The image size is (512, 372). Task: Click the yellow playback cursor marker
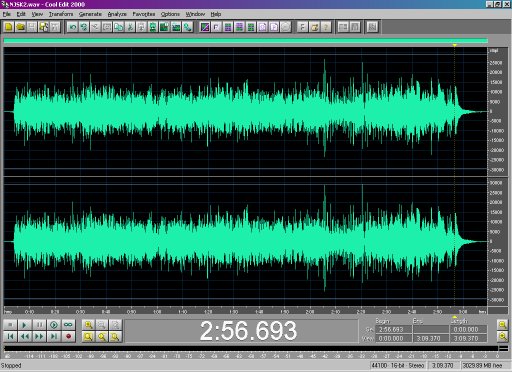[x=454, y=45]
